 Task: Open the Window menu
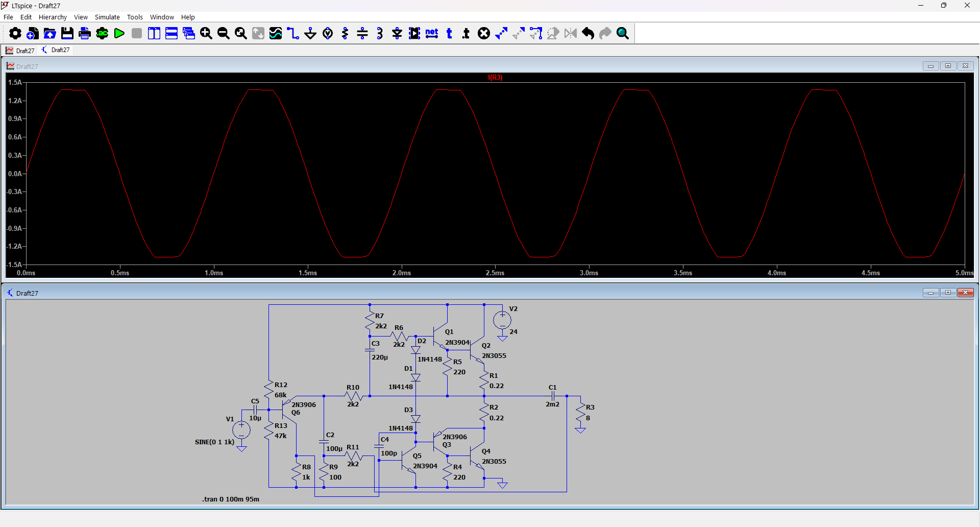click(162, 17)
